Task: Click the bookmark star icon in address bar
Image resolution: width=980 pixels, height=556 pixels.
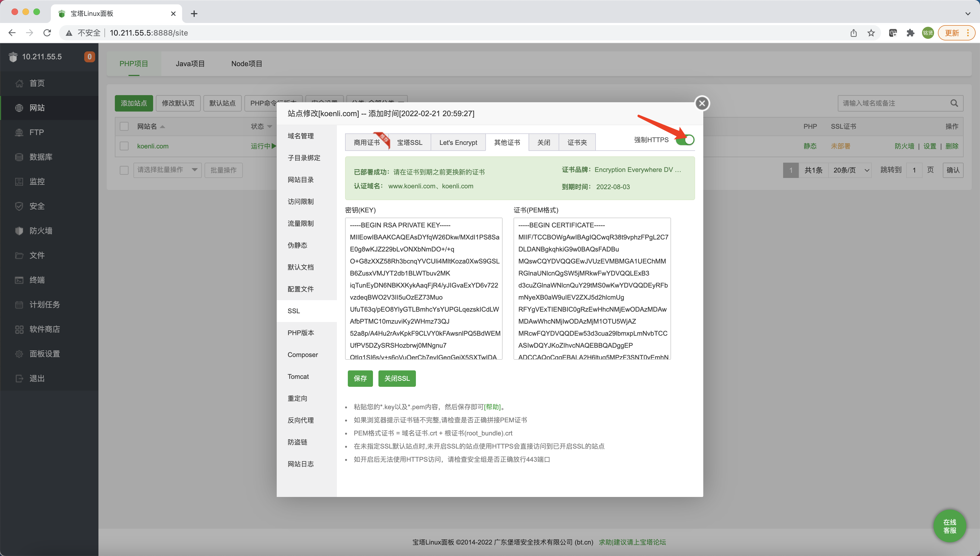Action: pyautogui.click(x=871, y=33)
